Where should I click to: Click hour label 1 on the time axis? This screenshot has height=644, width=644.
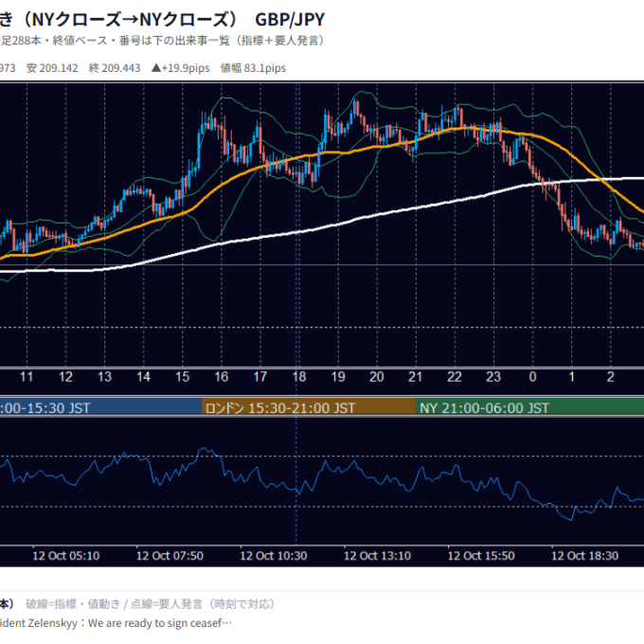pos(571,377)
